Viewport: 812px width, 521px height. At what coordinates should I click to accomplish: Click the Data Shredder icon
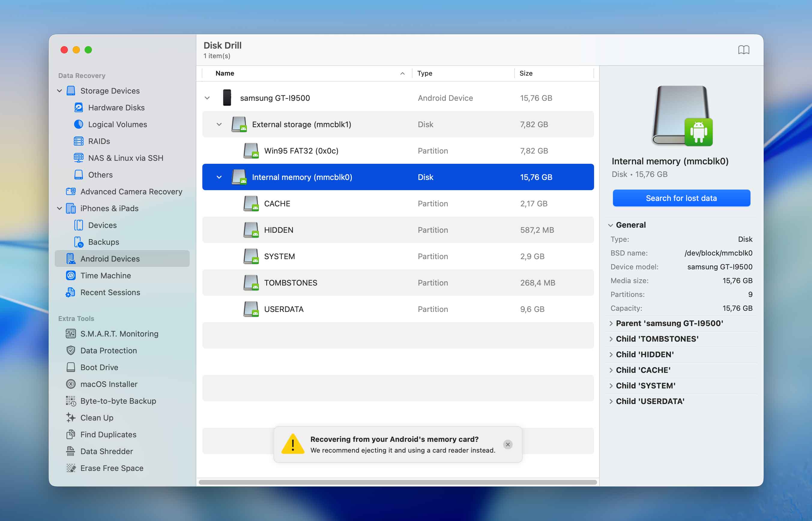coord(71,451)
